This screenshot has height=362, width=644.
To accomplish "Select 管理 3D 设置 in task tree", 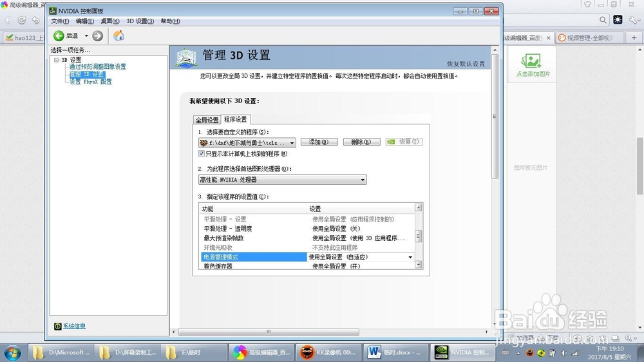I will 87,74.
